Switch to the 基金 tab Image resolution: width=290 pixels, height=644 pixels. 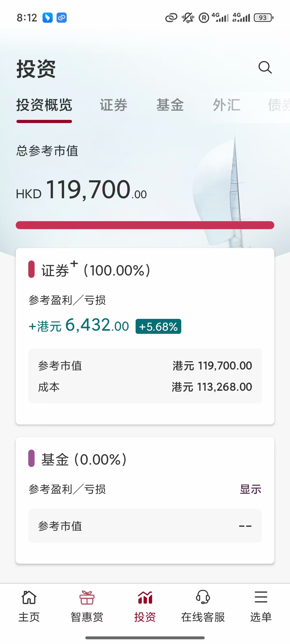pos(170,105)
